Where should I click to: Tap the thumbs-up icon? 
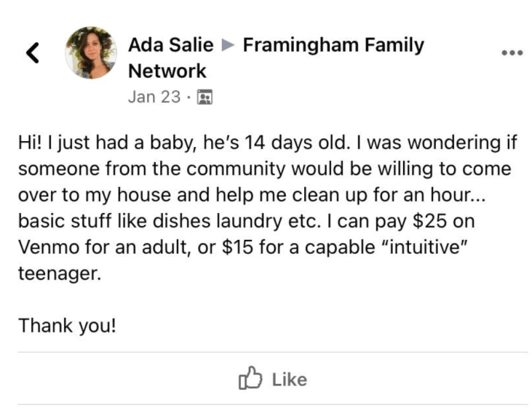pos(250,377)
